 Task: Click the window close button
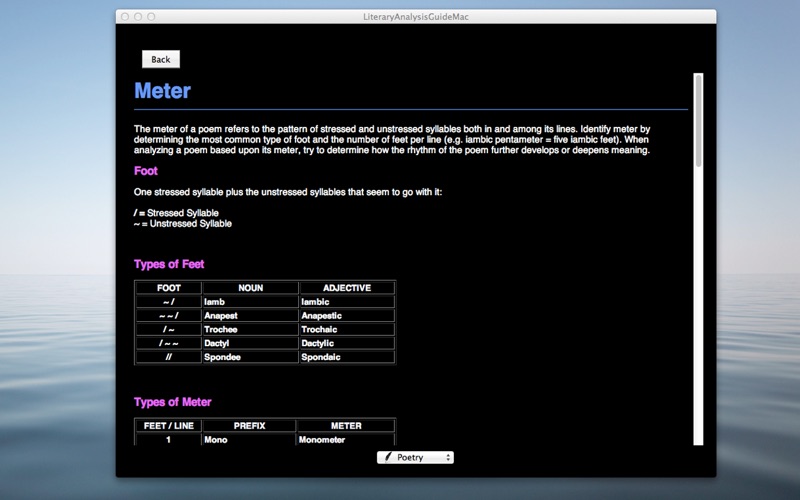point(125,17)
